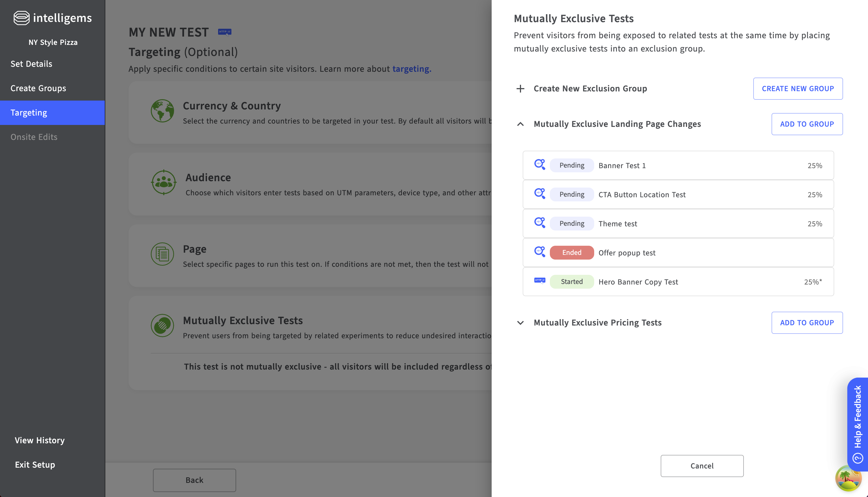
Task: Open the Help & Feedback side tab
Action: (857, 423)
